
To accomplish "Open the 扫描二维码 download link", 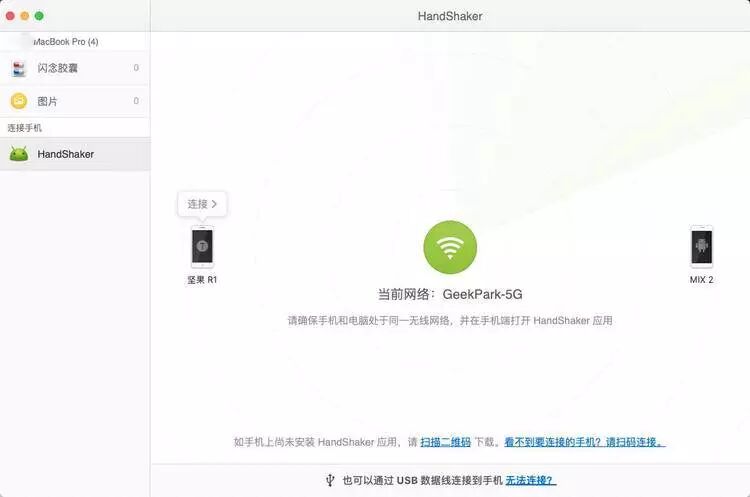I will [445, 442].
